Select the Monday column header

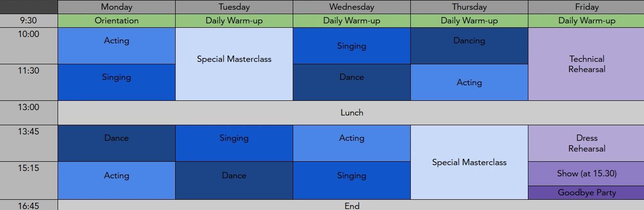(117, 7)
